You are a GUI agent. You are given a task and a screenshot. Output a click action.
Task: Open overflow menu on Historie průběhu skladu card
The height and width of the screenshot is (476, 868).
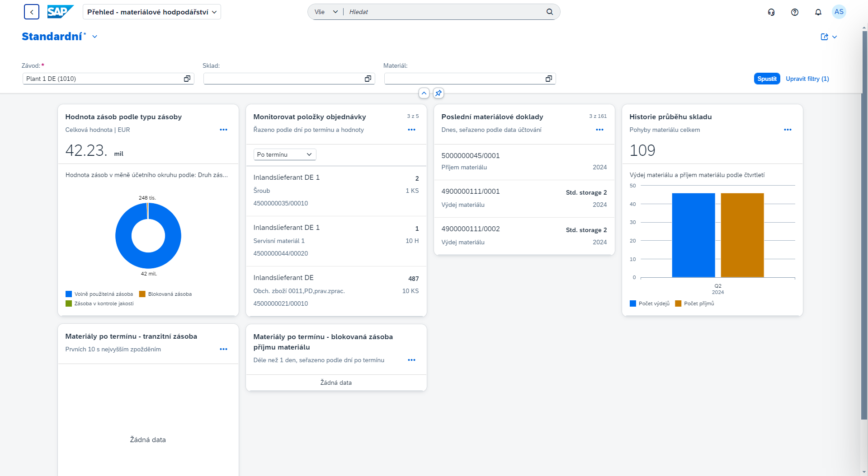pos(788,130)
